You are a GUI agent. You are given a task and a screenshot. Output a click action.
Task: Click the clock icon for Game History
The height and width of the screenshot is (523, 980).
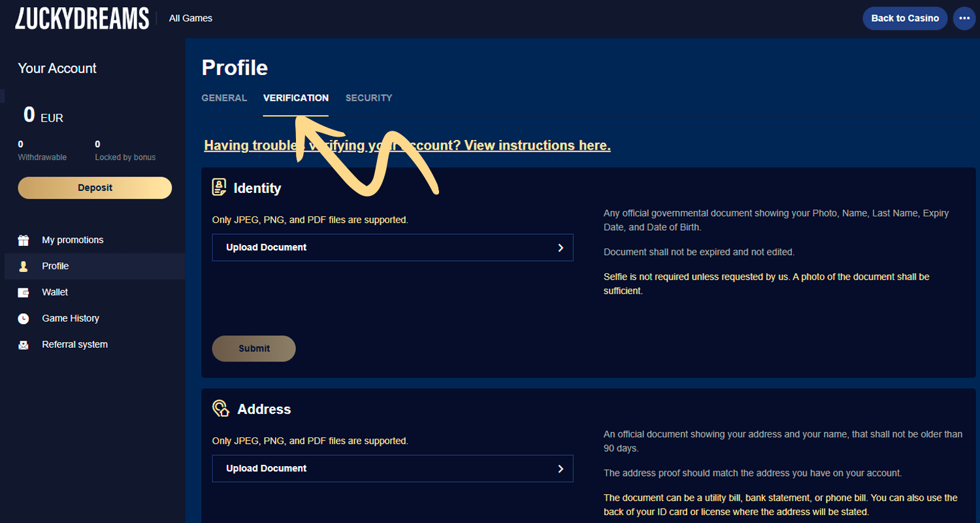click(x=24, y=319)
